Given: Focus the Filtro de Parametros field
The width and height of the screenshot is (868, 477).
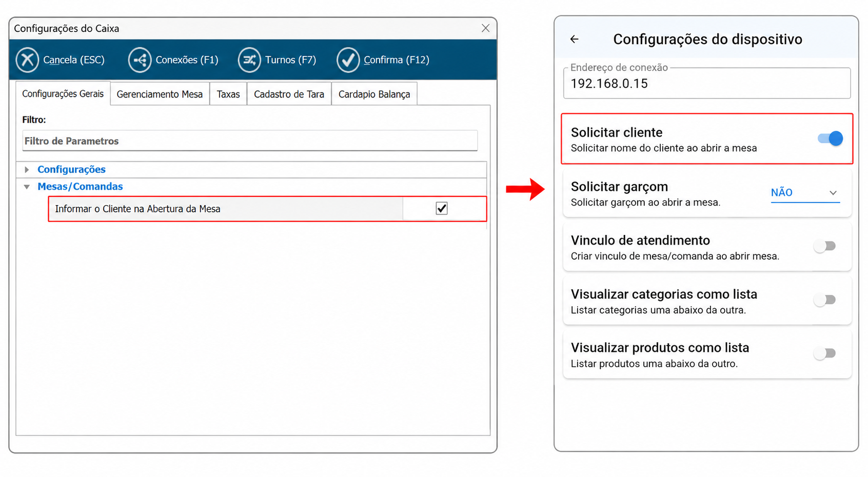Looking at the screenshot, I should [250, 141].
